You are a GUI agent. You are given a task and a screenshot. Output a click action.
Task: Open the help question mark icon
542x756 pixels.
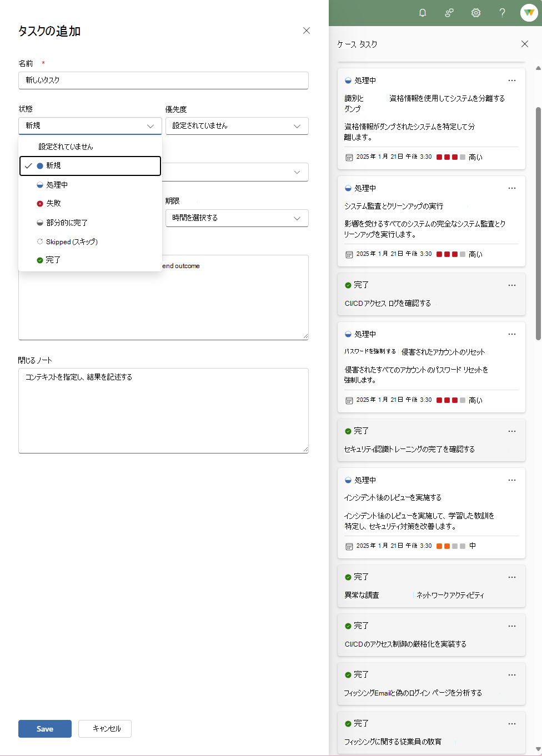click(x=503, y=13)
